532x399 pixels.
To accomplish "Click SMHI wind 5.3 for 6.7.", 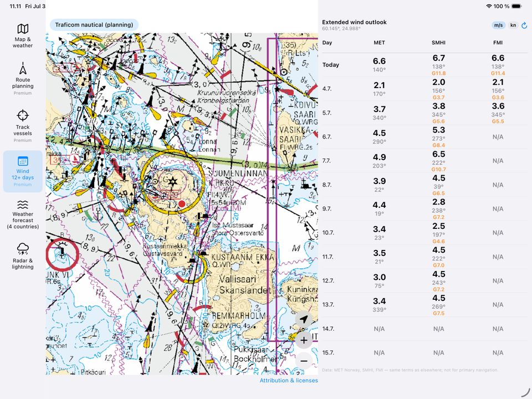I will point(439,130).
